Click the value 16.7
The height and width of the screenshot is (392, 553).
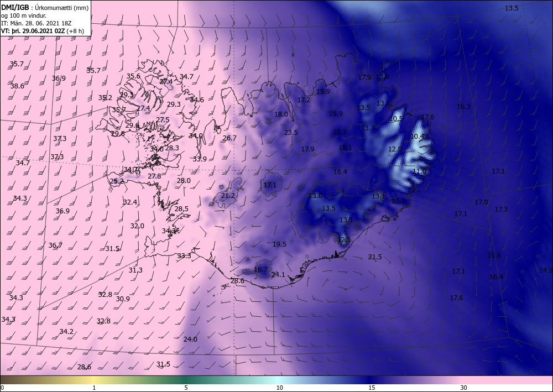(260, 270)
